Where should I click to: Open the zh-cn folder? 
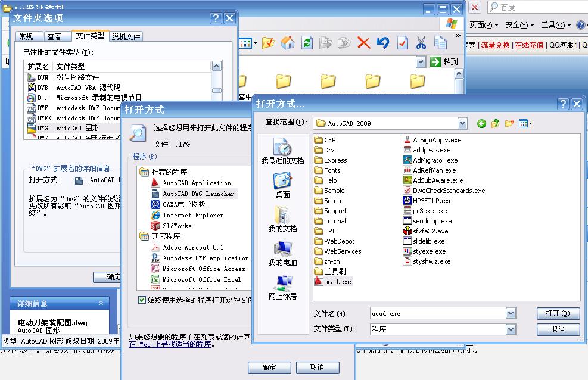click(328, 261)
